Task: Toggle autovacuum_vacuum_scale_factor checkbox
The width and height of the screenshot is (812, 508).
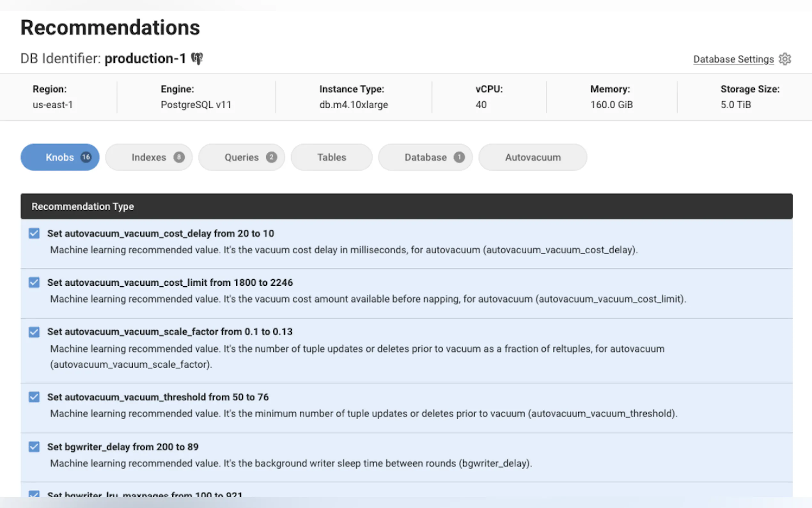Action: click(x=34, y=332)
